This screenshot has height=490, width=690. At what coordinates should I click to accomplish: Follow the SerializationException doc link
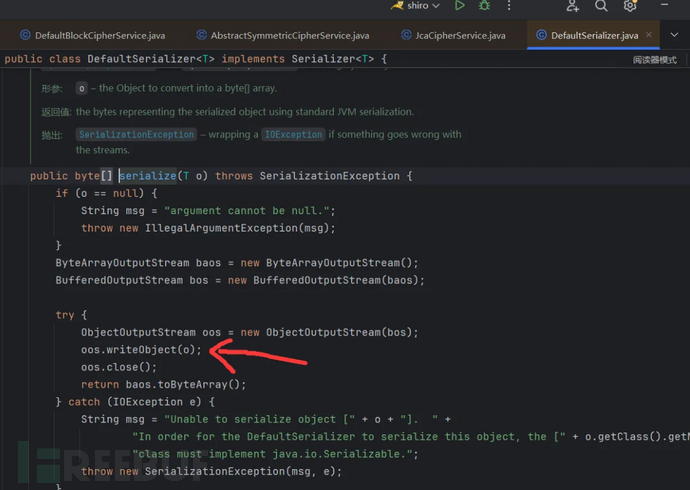137,134
